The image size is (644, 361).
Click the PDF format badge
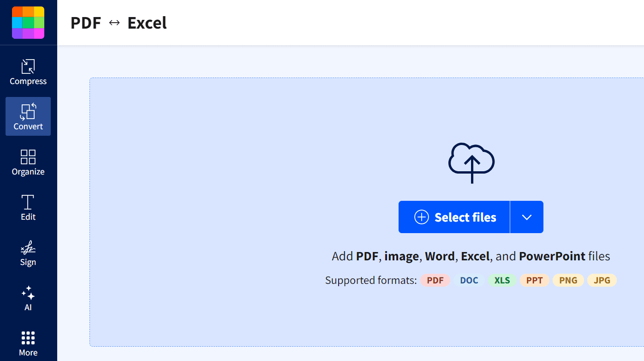coord(435,280)
